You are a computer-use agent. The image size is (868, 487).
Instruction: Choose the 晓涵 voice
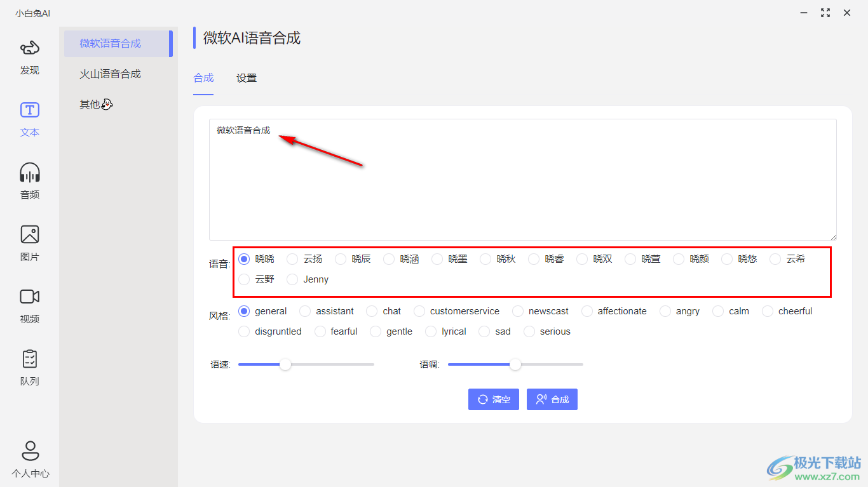click(402, 259)
